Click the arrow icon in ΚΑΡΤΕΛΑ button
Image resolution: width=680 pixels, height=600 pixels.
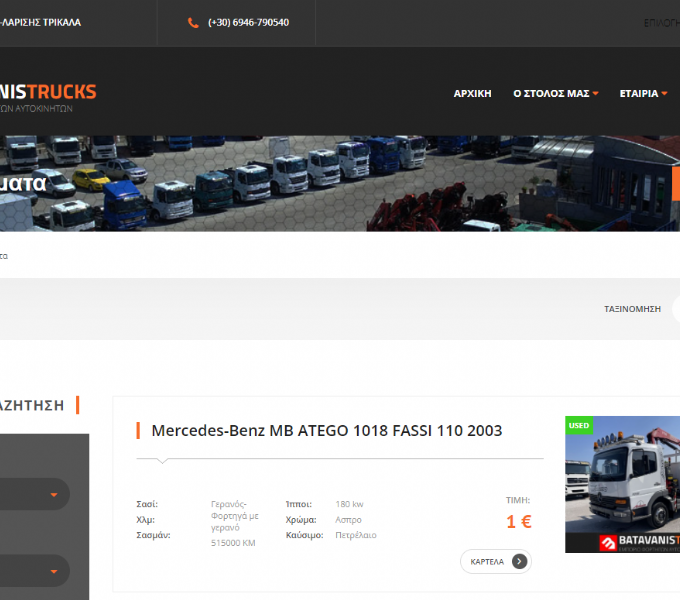coord(519,561)
